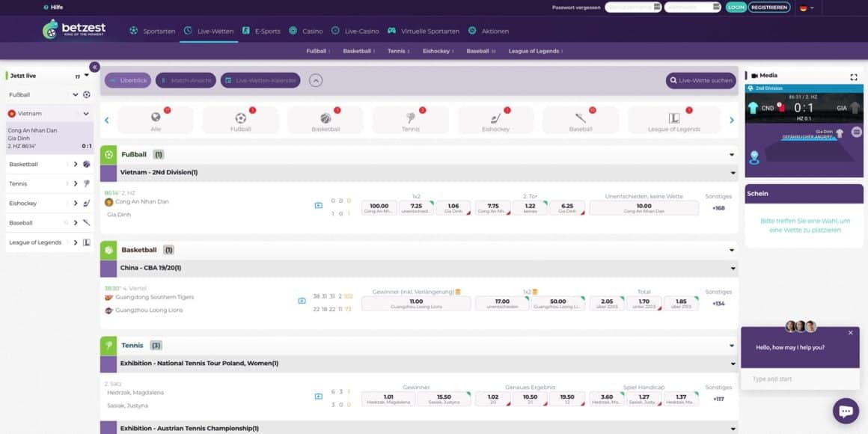Click the LOGIN button

pos(736,7)
